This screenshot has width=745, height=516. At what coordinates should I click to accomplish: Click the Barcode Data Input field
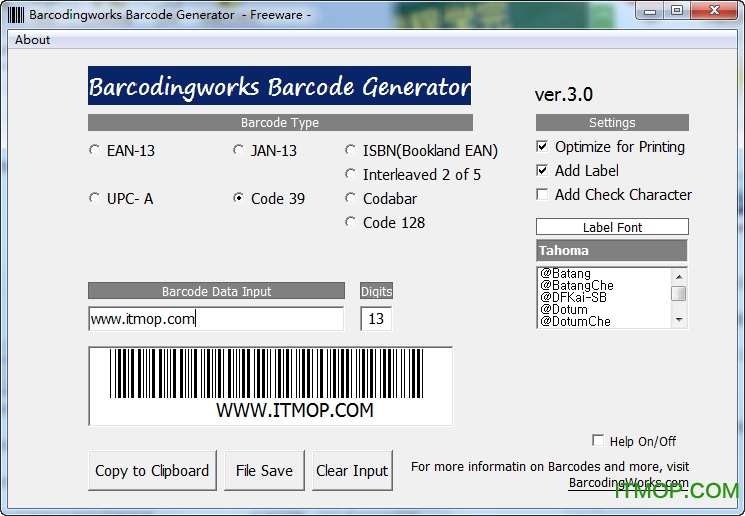216,318
